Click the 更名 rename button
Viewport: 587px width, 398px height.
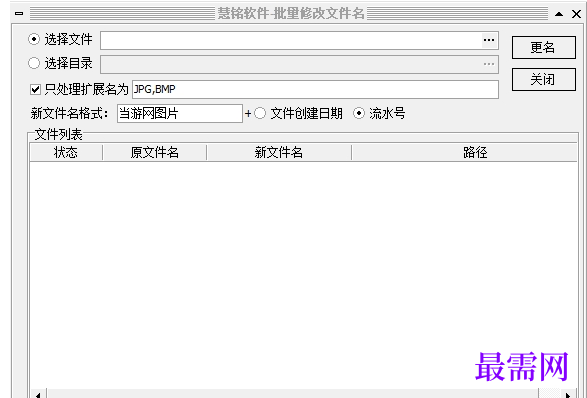543,48
